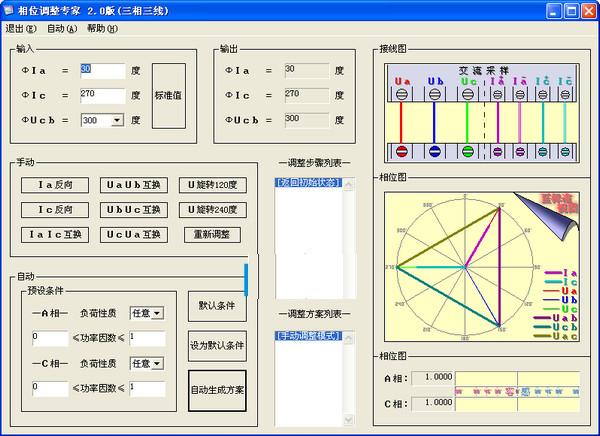
Task: Click A相 lower power factor field showing 0
Action: 50,338
